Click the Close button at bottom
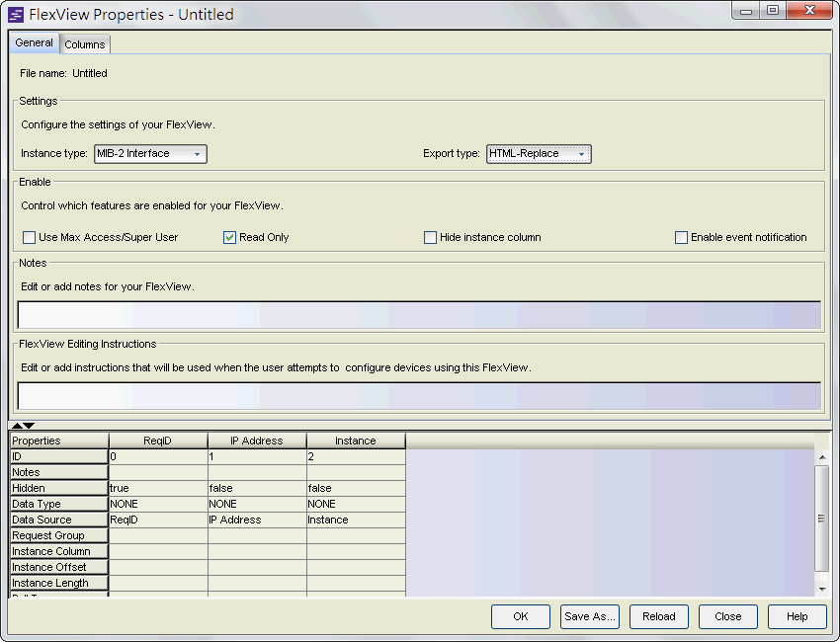This screenshot has width=840, height=642. point(727,616)
